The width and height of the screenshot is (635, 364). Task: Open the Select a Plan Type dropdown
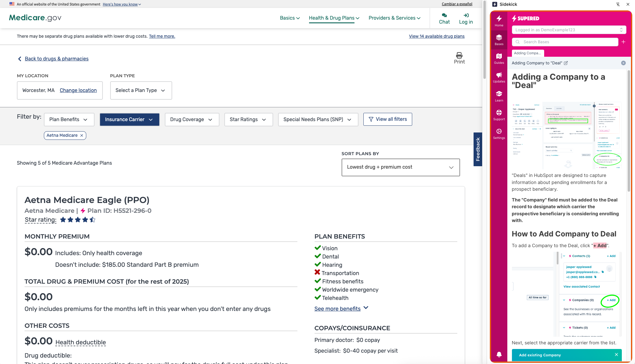tap(141, 90)
